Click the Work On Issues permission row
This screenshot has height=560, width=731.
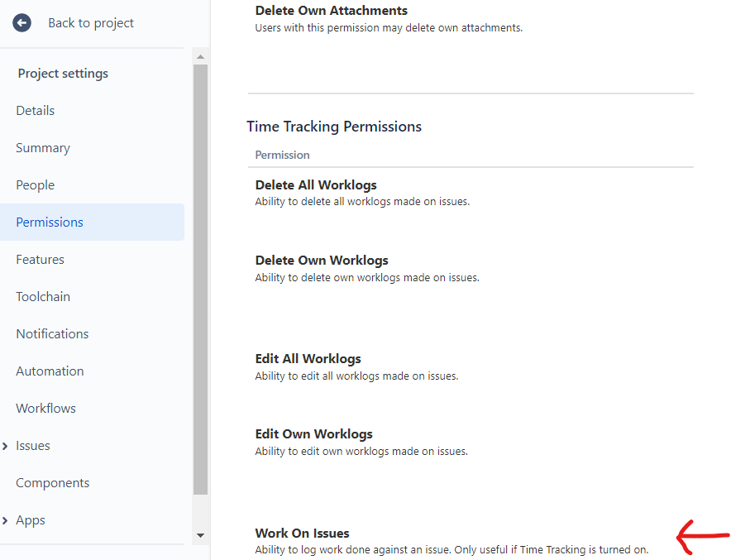(x=471, y=541)
